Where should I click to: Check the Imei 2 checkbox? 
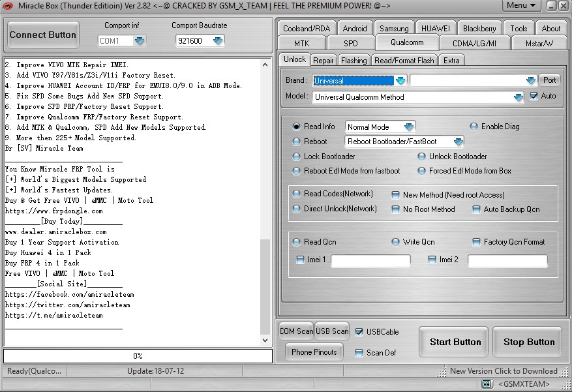432,260
